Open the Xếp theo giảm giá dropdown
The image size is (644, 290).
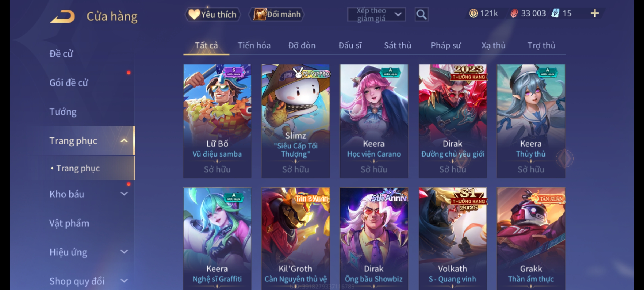point(376,15)
